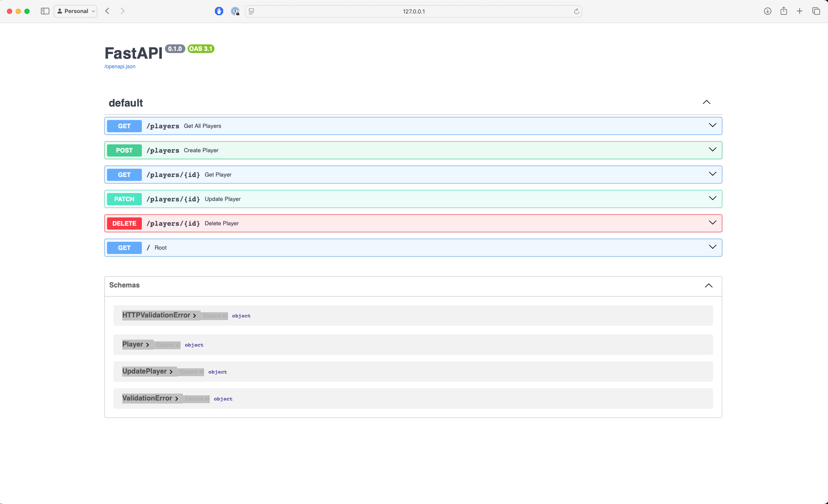Click Expand all next to ValidationError
828x504 pixels.
click(197, 399)
